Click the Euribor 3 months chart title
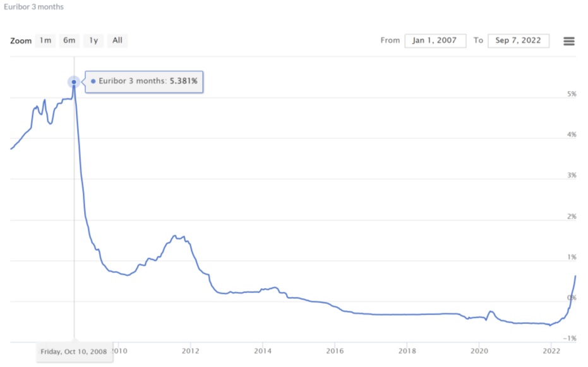 [x=34, y=6]
